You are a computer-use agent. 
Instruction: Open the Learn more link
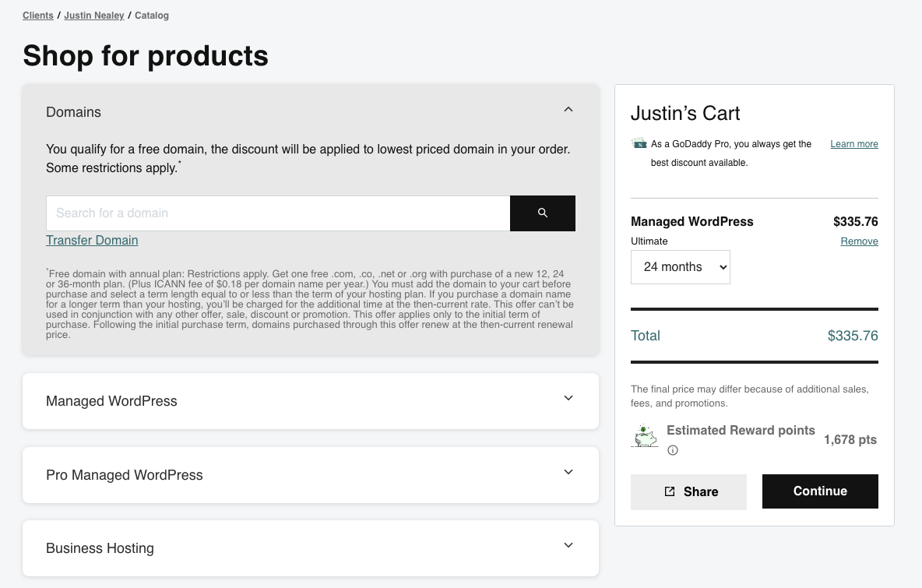(x=853, y=144)
